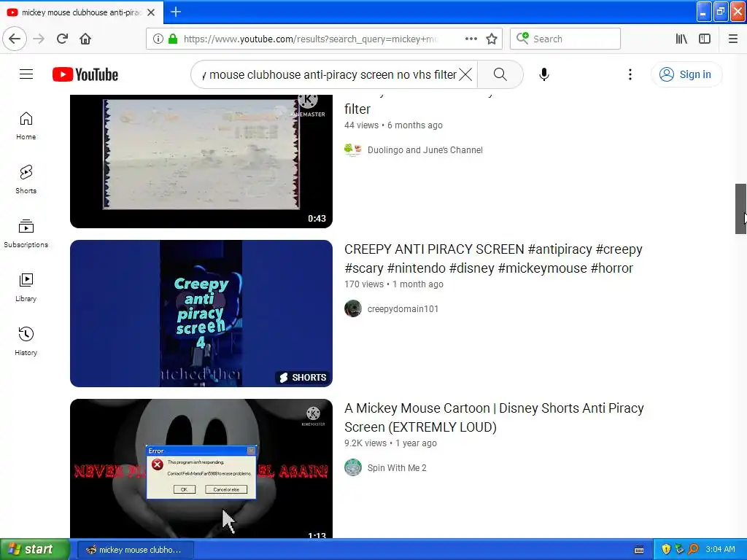This screenshot has height=560, width=747.
Task: Go to the YouTube logo home link
Action: pos(85,75)
